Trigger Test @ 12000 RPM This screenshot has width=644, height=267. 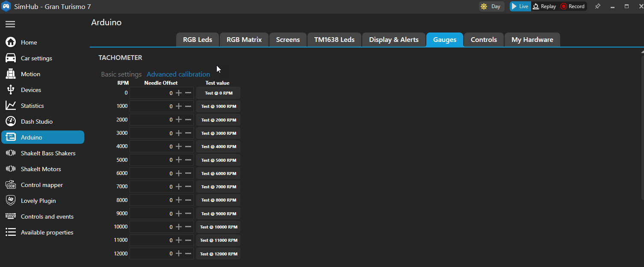pos(218,254)
